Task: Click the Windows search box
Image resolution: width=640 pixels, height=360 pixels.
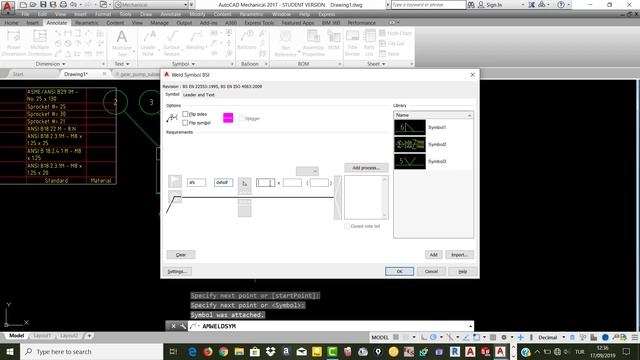Action: click(91, 351)
